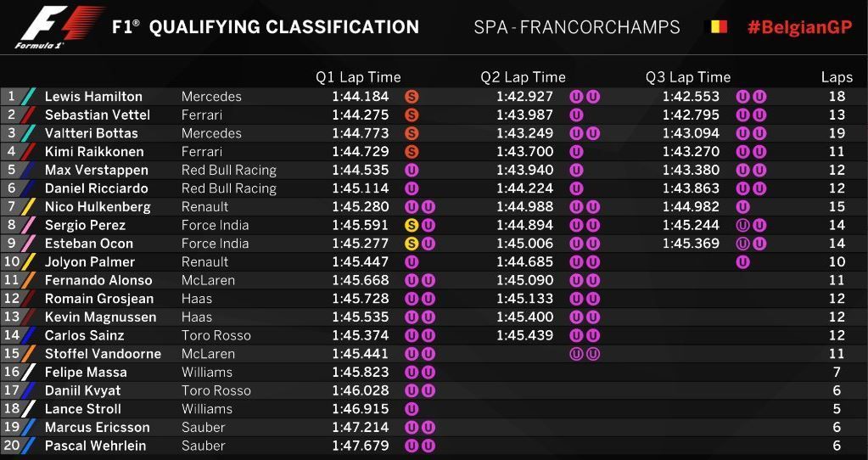This screenshot has height=460, width=868.
Task: Click the Laps column header
Action: (x=837, y=77)
